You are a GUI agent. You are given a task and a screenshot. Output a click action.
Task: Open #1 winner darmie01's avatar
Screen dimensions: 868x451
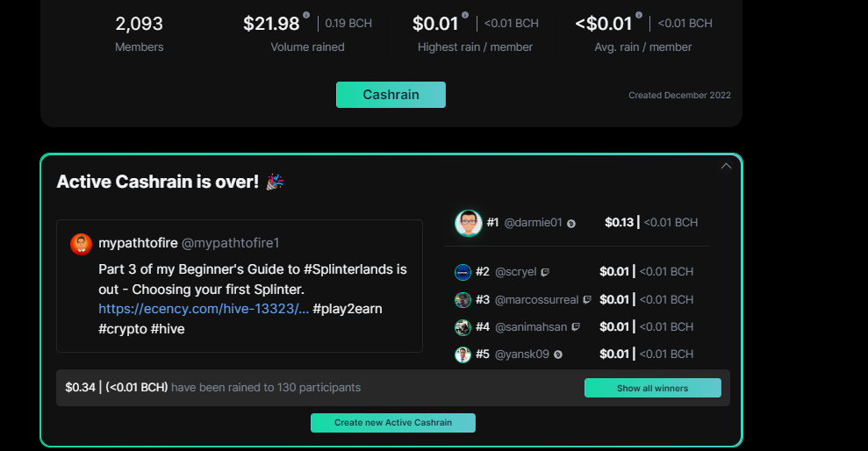(x=469, y=223)
